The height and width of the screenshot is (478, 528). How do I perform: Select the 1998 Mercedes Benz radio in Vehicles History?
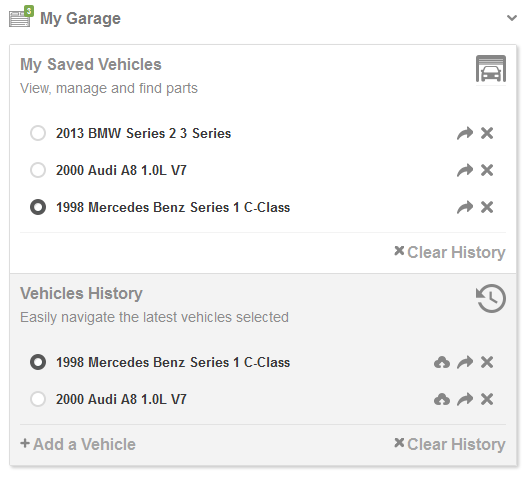[38, 363]
